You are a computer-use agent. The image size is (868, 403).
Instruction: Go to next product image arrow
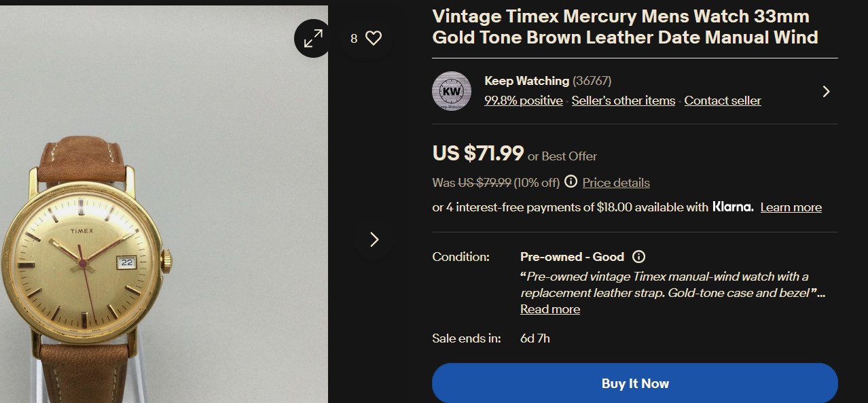coord(374,239)
